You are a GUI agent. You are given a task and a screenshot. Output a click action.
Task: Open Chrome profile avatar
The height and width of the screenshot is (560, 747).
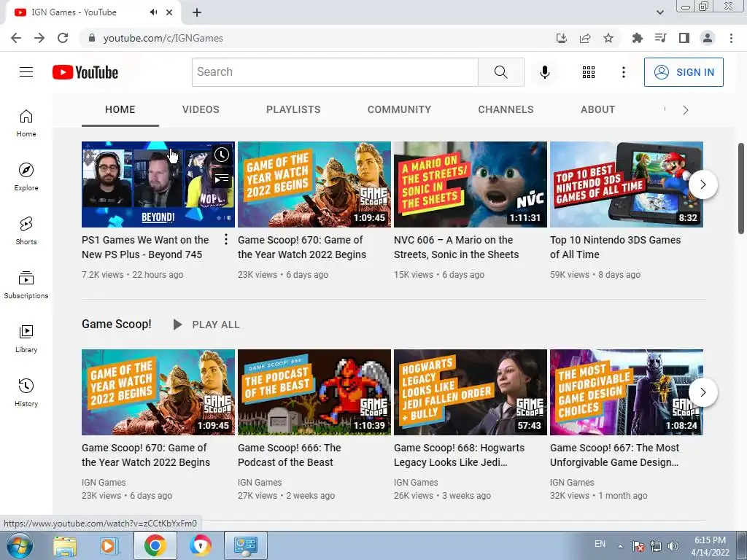pyautogui.click(x=708, y=38)
